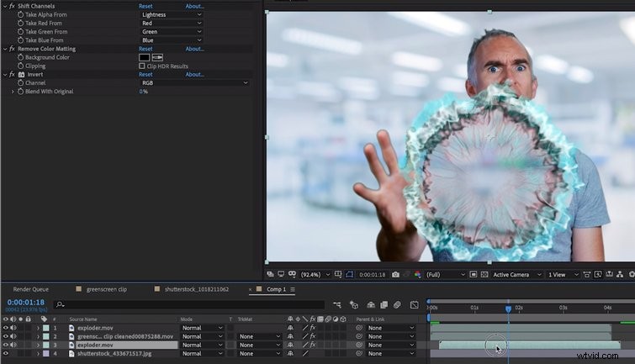Mute audio of layer 1 exploder.mov
The image size is (635, 364).
pyautogui.click(x=13, y=328)
